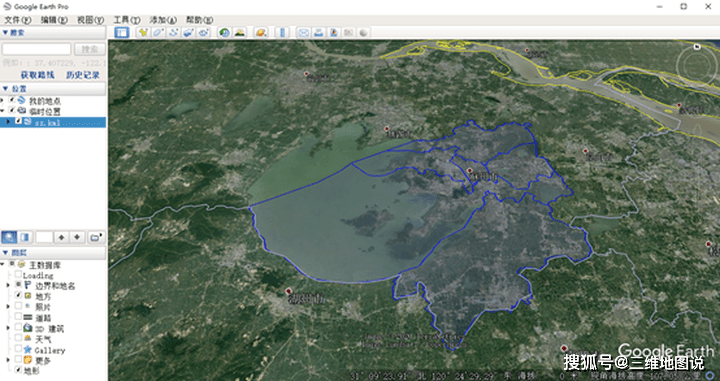Open the 视图 menu

(x=90, y=20)
